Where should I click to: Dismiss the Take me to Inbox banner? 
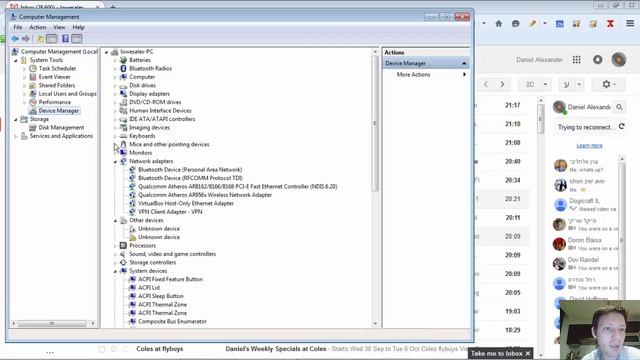[x=528, y=353]
